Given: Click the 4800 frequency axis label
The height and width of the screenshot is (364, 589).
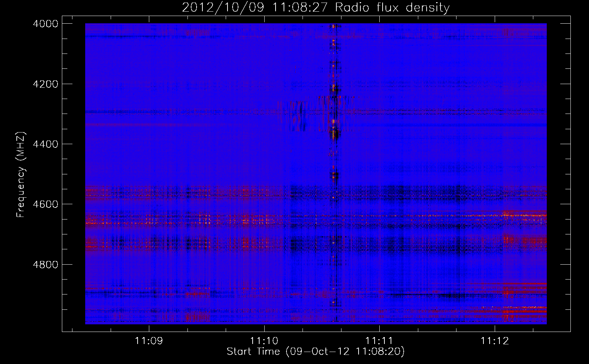Looking at the screenshot, I should 46,265.
